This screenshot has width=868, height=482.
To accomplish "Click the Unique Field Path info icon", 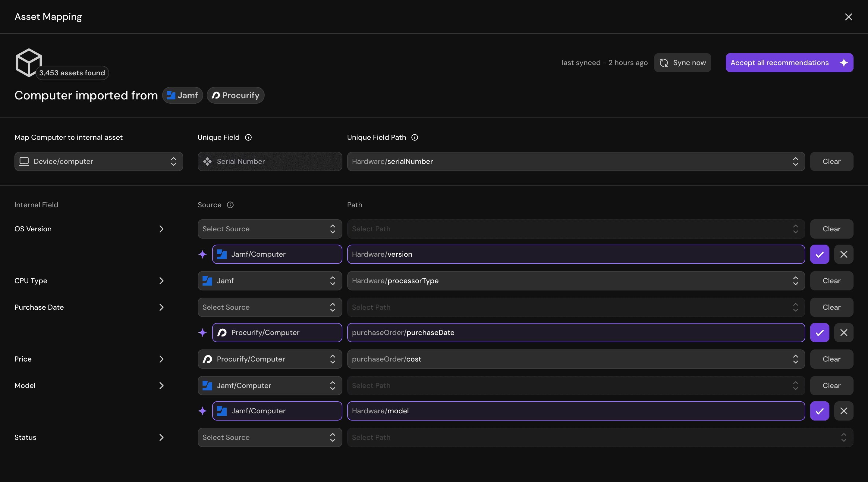I will coord(415,137).
